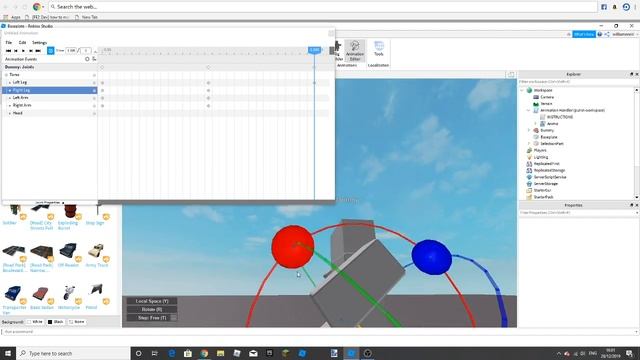Screen dimensions: 640x360
Task: Toggle Rotate (R) mode
Action: 152,309
